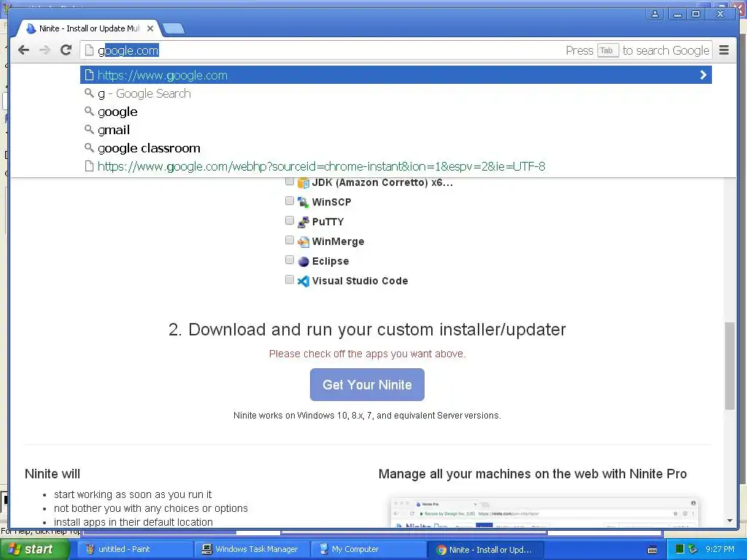Click the search icon beside 'gmail' suggestion
This screenshot has width=747, height=560.
click(88, 129)
